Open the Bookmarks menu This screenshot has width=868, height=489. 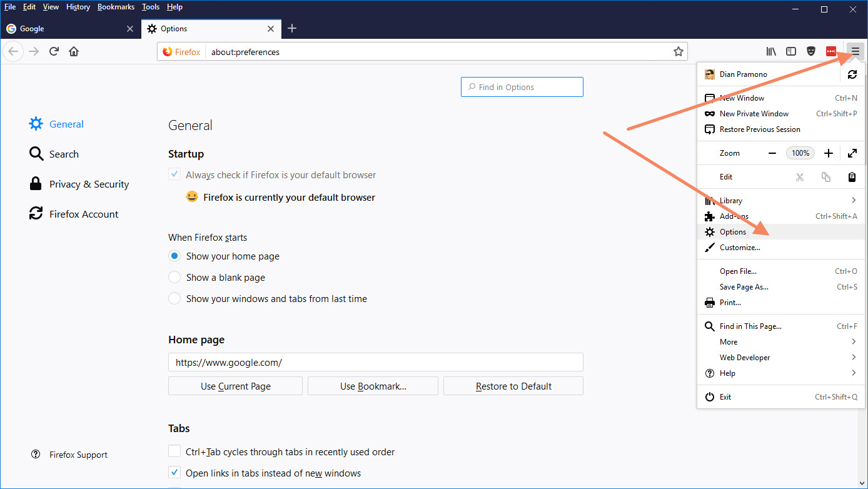(x=116, y=7)
